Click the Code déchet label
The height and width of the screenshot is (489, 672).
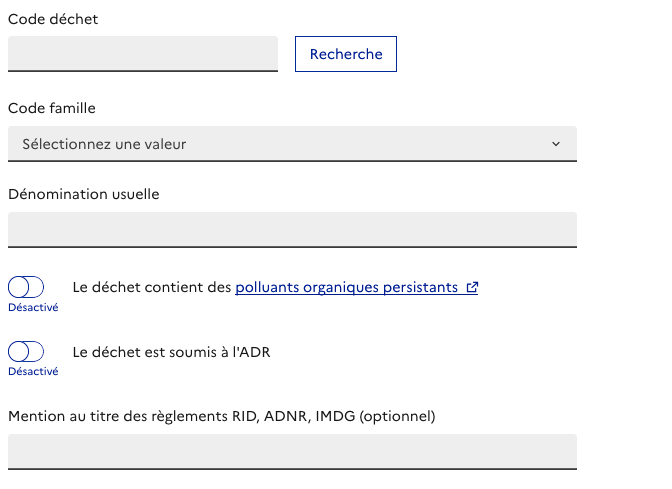[x=53, y=19]
